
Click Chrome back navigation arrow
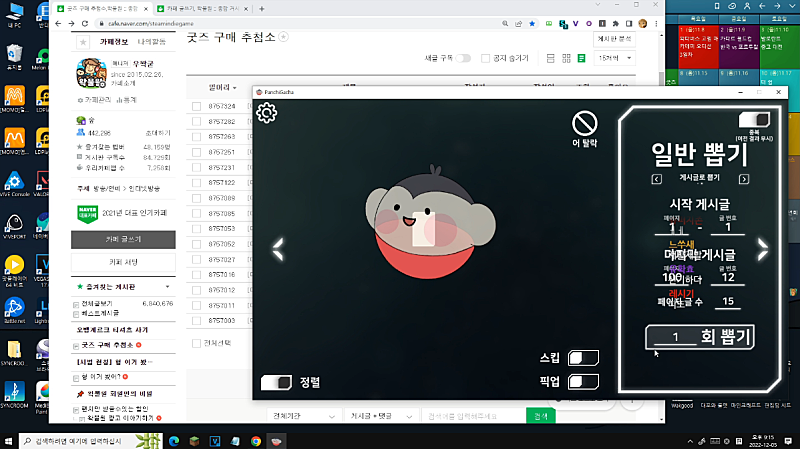(58, 23)
